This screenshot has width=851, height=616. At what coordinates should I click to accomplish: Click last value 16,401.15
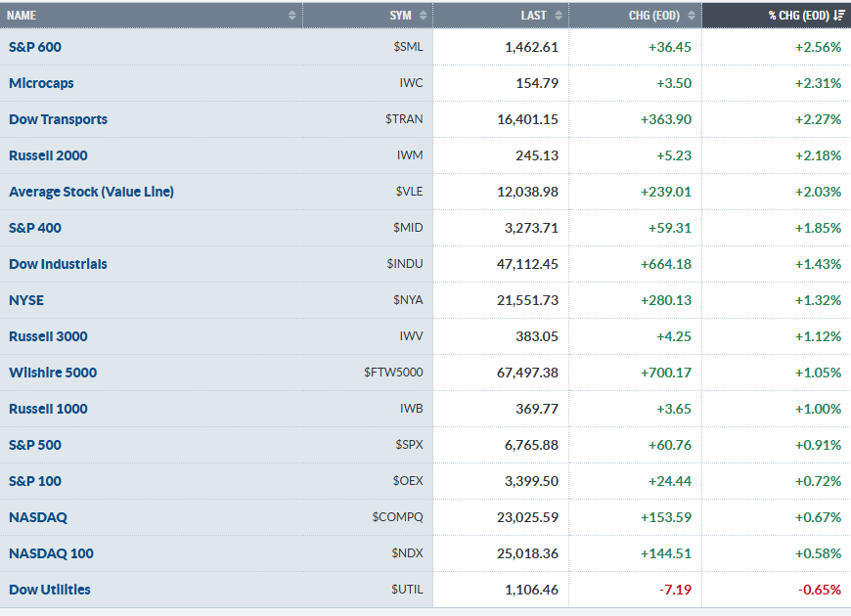click(x=527, y=119)
